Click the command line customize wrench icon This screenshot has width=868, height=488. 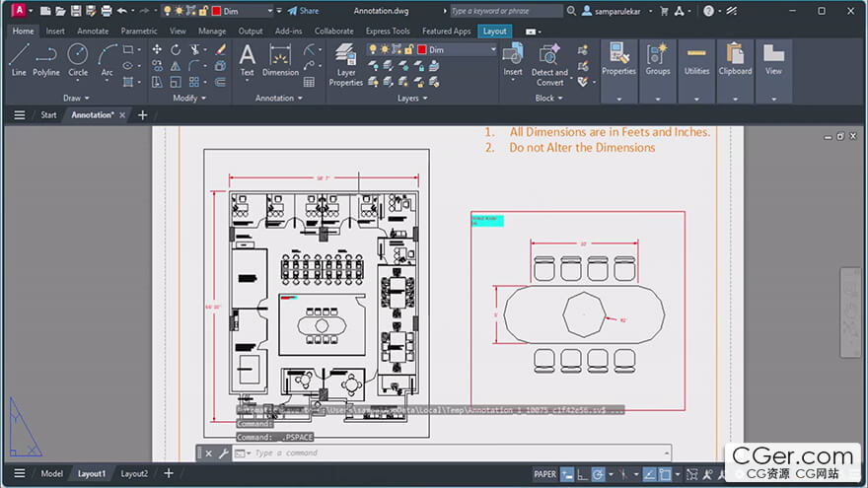click(223, 453)
